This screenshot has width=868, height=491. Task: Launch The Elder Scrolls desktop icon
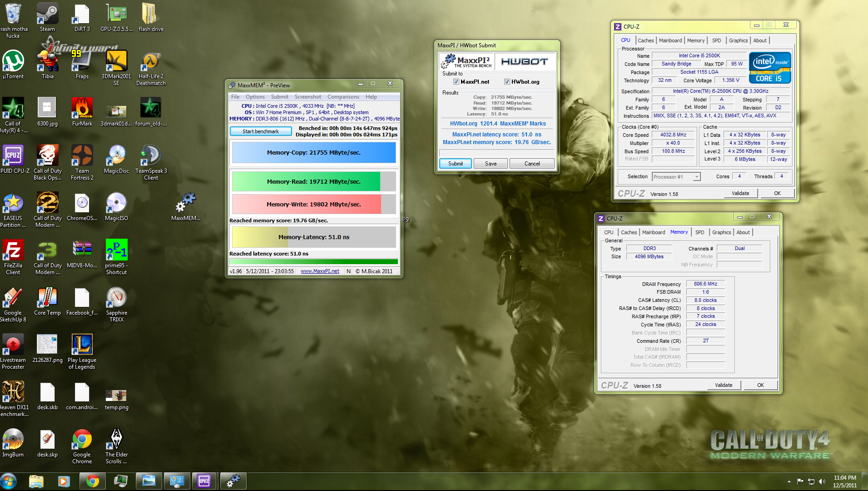pos(116,446)
